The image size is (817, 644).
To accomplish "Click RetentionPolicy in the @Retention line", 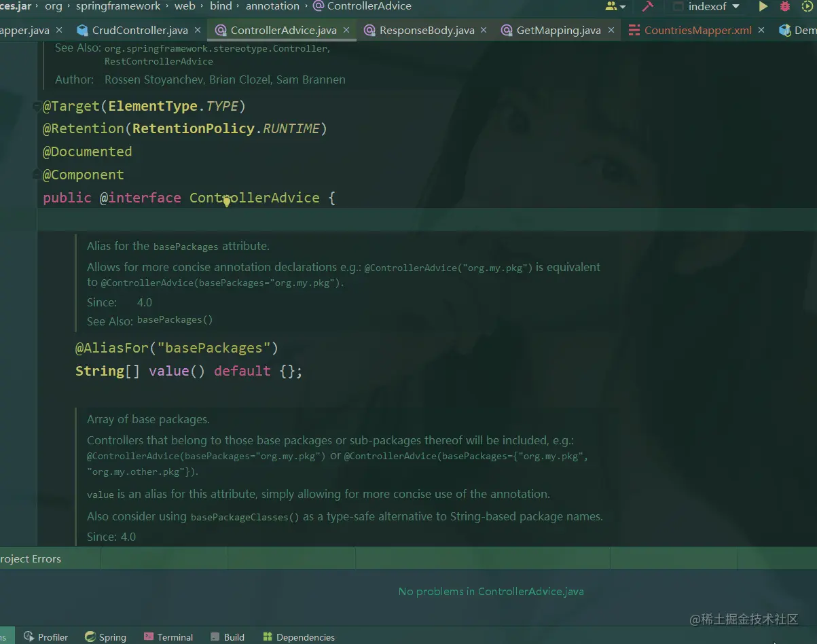I will click(193, 128).
